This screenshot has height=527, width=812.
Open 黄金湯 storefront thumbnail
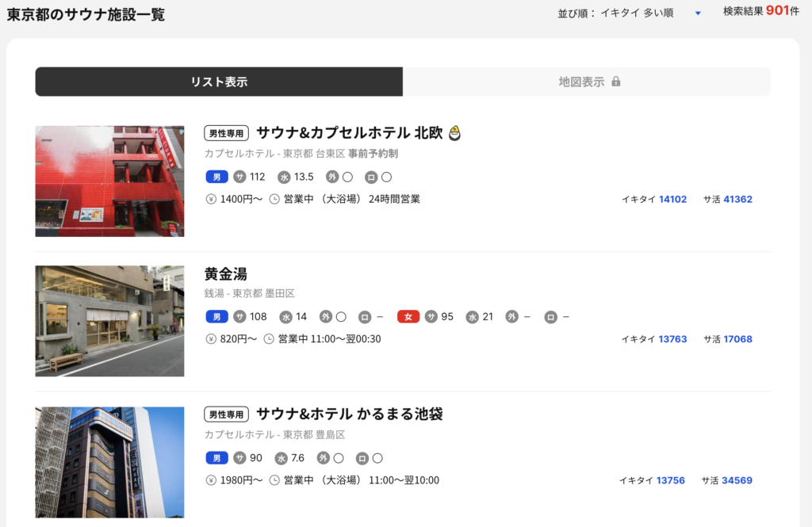pos(109,321)
